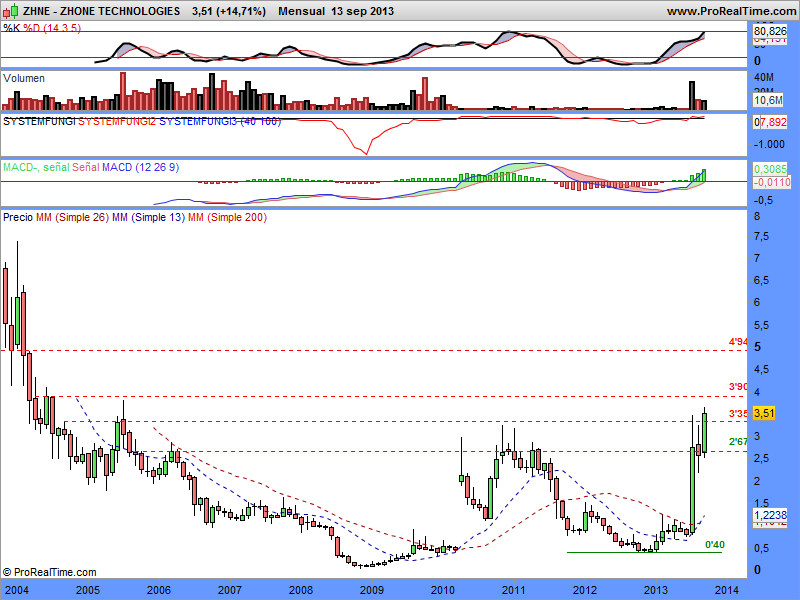Select the 1,2238 moving average value box
Image resolution: width=800 pixels, height=600 pixels.
pos(770,515)
